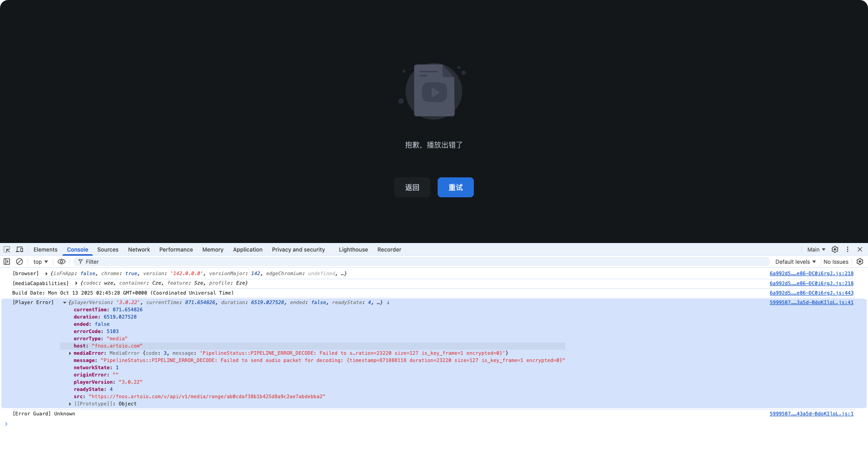Go to the Network tab
Screen dimensions: 868x476
click(139, 249)
